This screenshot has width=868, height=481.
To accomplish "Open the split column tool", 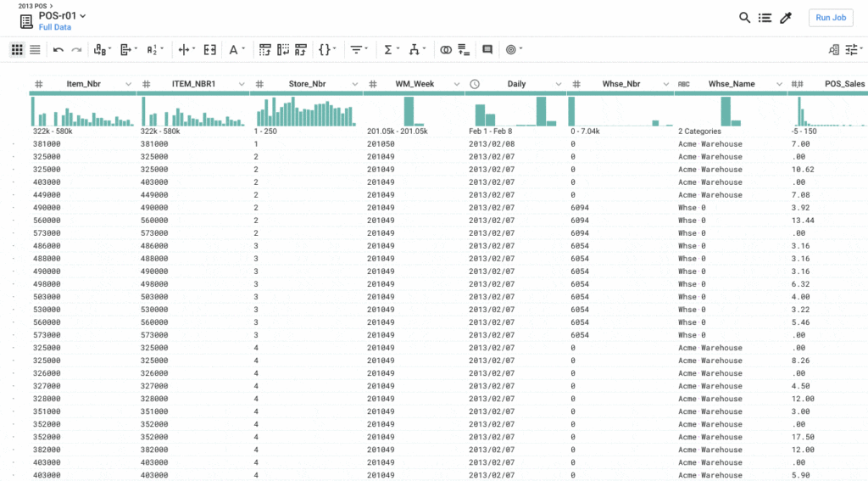I will (186, 50).
